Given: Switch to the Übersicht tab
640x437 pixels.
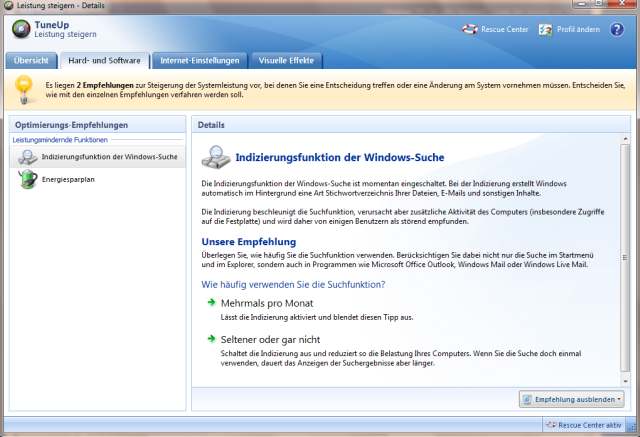Looking at the screenshot, I should pos(31,60).
